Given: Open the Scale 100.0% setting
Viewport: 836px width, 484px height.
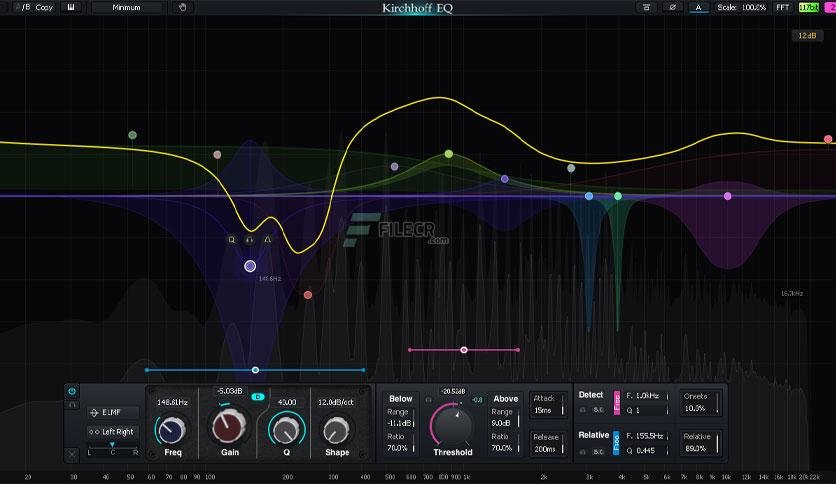Looking at the screenshot, I should coord(742,7).
